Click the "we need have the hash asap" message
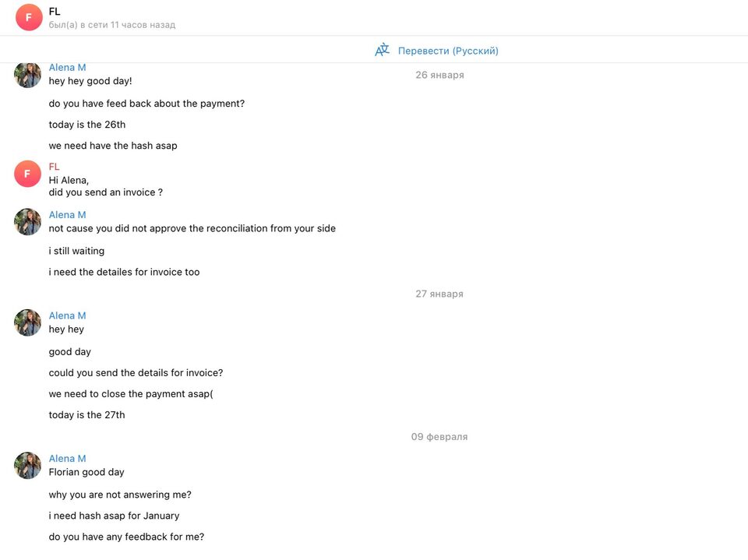748x560 pixels. [113, 146]
